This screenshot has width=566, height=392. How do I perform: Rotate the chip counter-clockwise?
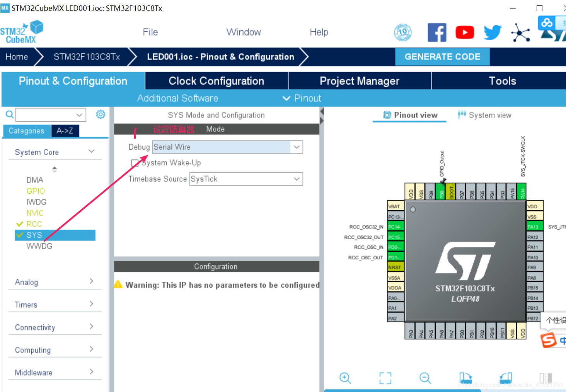[506, 378]
